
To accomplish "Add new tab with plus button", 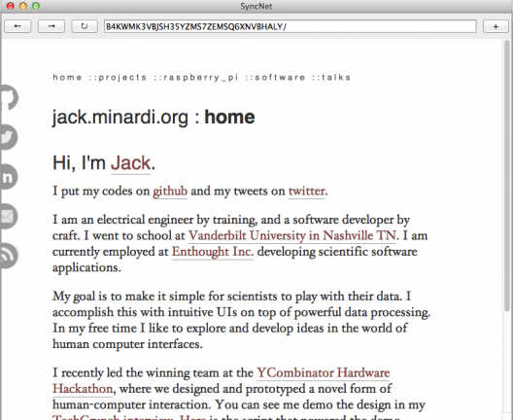I will (x=496, y=26).
